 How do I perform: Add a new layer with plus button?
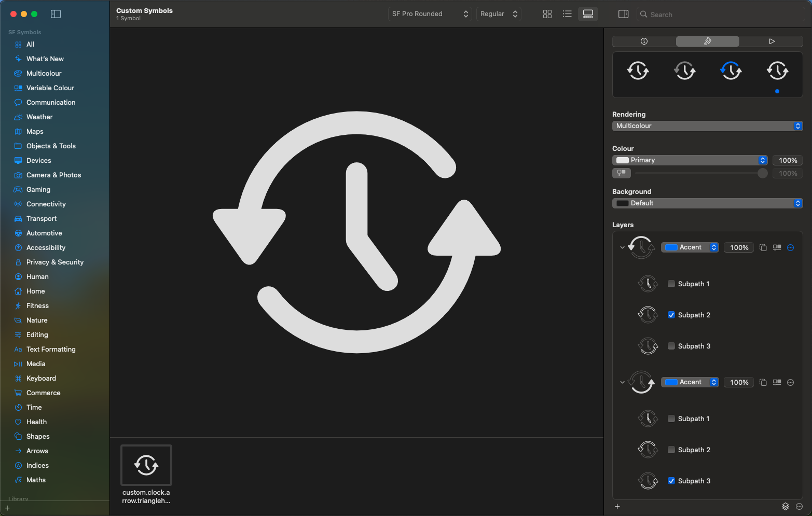(x=617, y=507)
